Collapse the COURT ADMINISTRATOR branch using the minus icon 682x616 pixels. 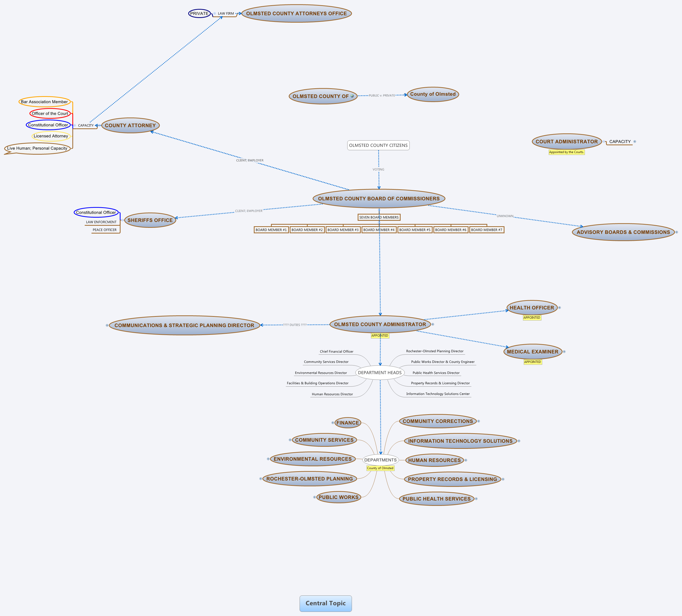(x=604, y=142)
